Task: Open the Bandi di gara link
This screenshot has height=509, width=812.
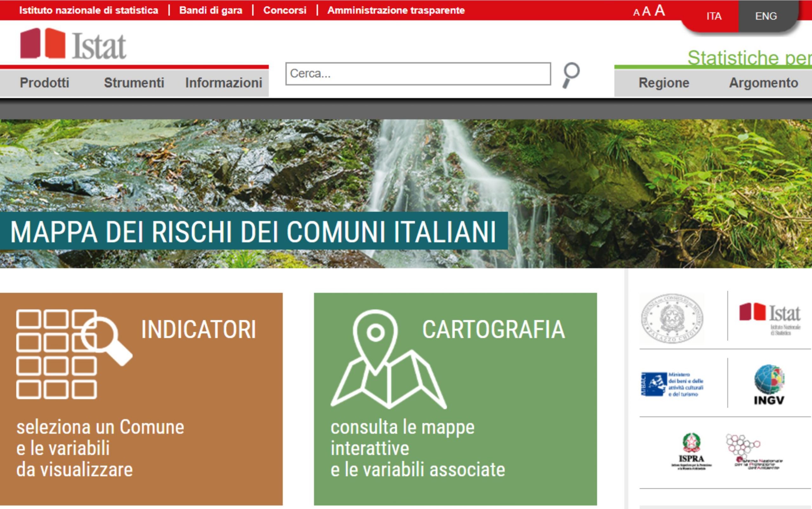Action: [211, 10]
